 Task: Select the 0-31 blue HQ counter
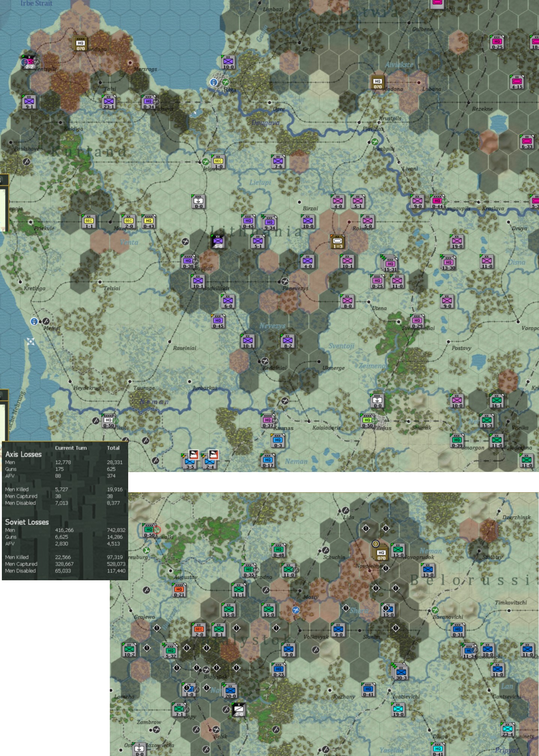pos(458,630)
